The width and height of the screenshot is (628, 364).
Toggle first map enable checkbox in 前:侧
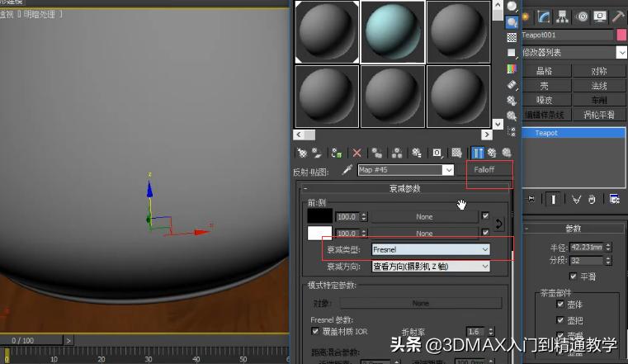point(485,215)
